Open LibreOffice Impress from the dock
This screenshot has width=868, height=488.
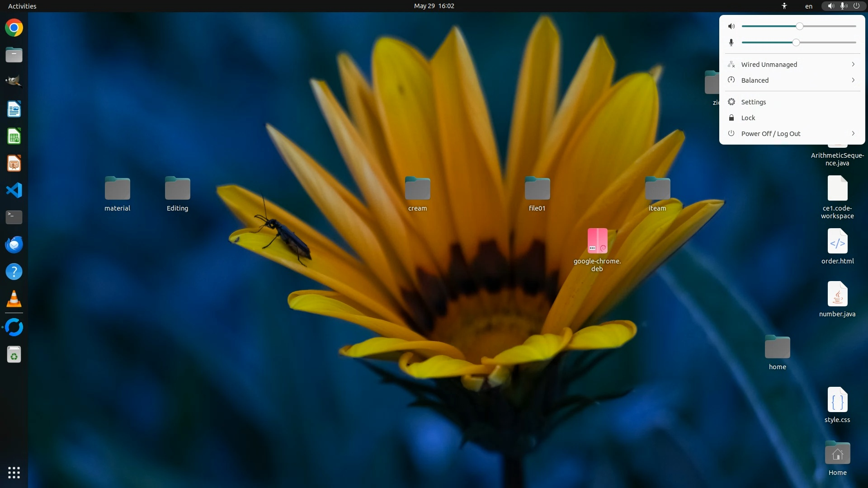(14, 163)
